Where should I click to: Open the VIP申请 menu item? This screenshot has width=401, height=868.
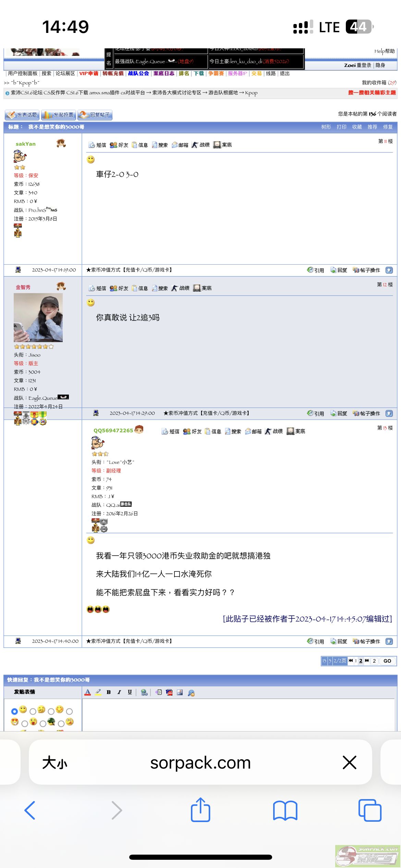[89, 73]
